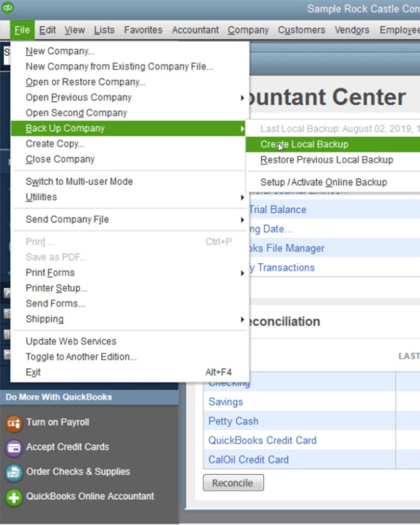Open the File Manager link
This screenshot has height=525, width=420.
click(x=287, y=248)
